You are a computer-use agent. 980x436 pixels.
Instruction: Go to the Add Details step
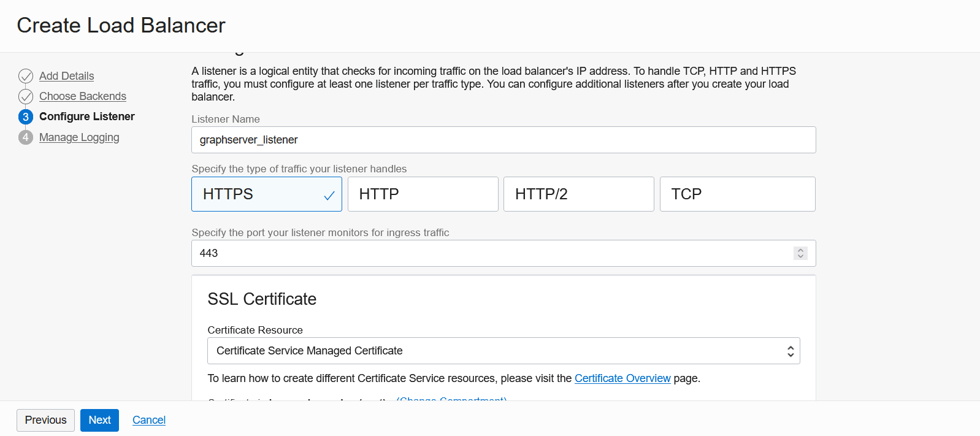(67, 76)
